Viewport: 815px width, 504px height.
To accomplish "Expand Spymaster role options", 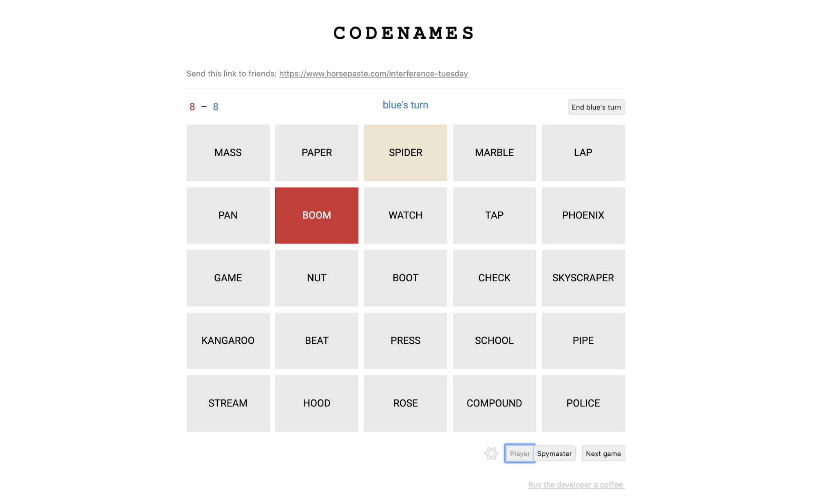I will point(554,453).
